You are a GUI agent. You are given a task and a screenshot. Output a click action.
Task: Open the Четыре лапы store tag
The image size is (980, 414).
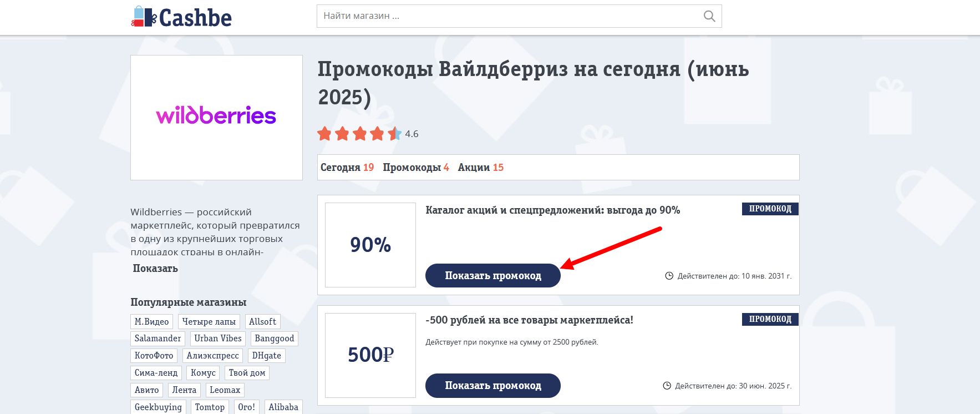[209, 322]
